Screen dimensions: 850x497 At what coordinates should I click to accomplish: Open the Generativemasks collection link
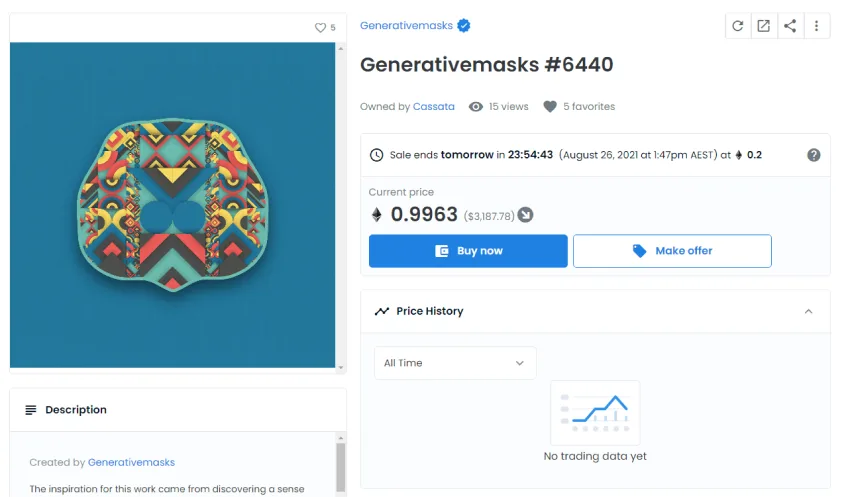point(406,26)
